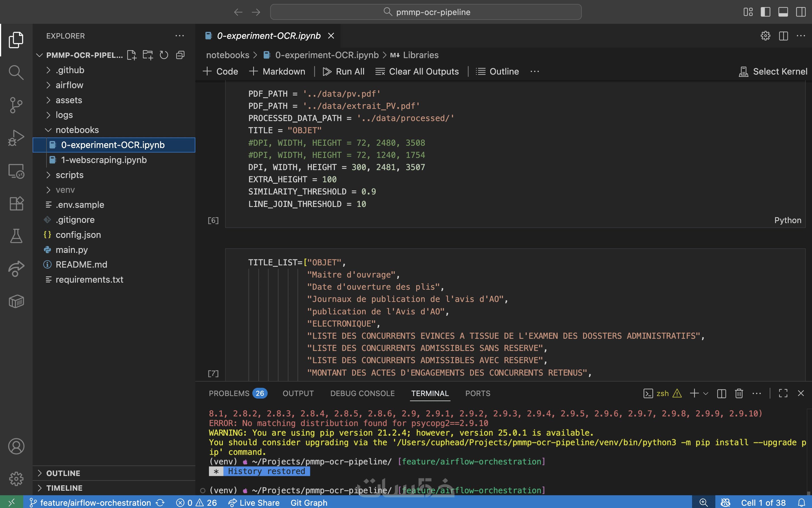Viewport: 812px width, 508px height.
Task: Collapse the notebooks folder
Action: pyautogui.click(x=77, y=130)
